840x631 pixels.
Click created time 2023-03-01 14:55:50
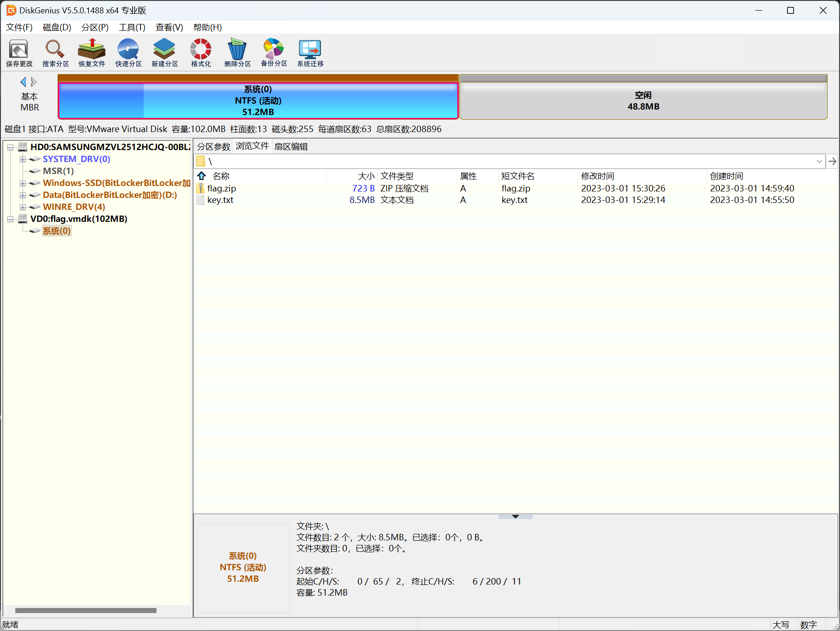pyautogui.click(x=752, y=200)
